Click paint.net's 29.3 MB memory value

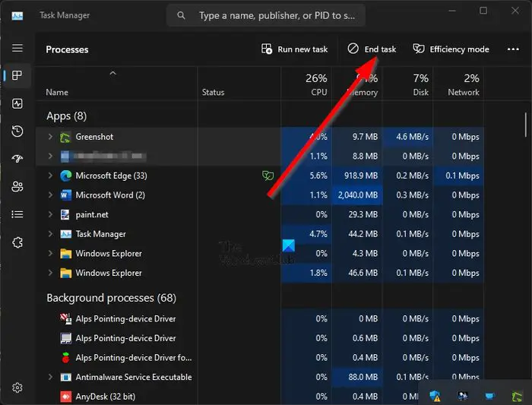(363, 215)
